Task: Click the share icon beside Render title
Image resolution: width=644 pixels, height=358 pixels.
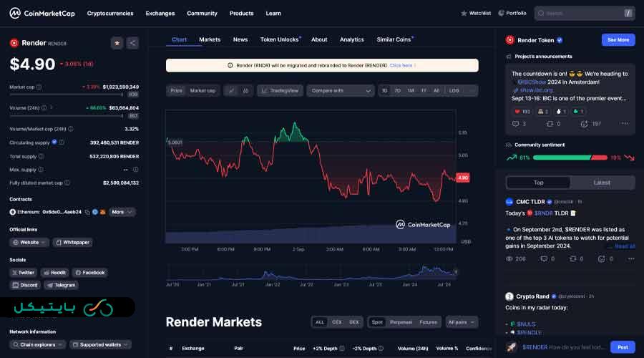Action: point(132,43)
